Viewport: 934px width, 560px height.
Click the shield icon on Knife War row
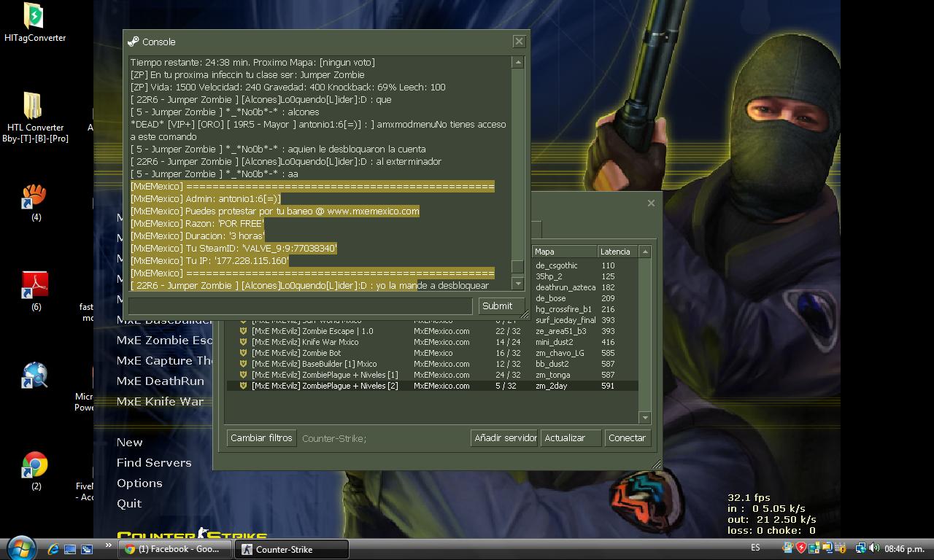[243, 342]
